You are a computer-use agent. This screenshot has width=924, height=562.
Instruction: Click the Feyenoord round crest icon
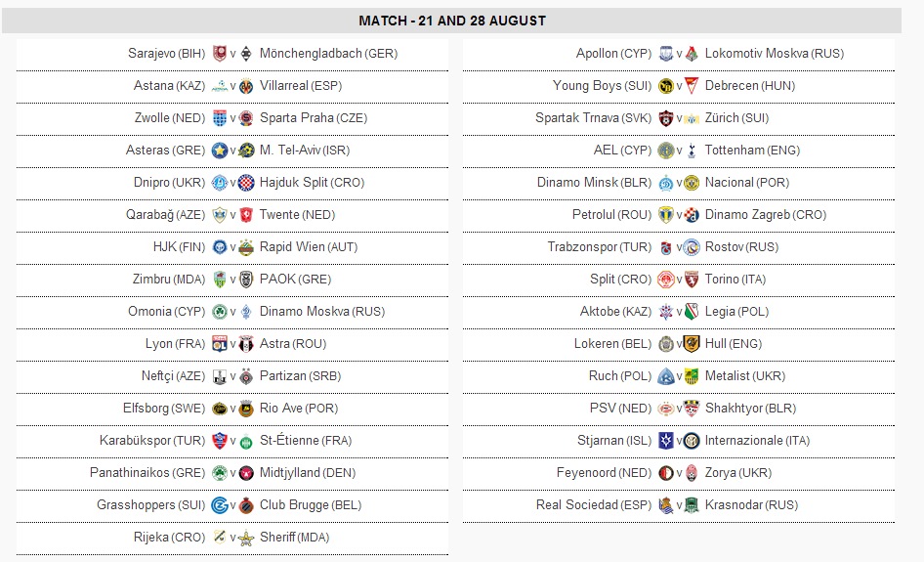[x=665, y=473]
